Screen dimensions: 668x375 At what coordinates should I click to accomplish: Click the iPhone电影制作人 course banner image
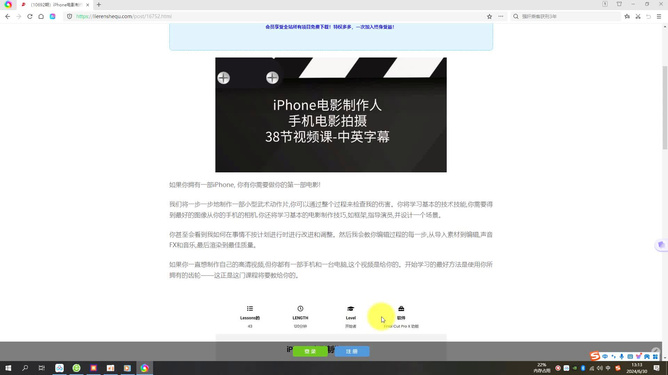click(x=331, y=115)
